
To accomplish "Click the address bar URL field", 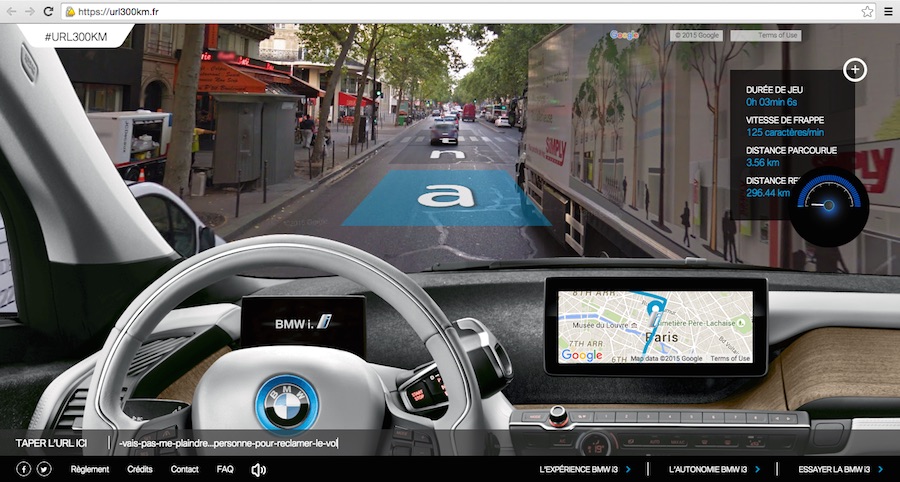I will pyautogui.click(x=468, y=11).
